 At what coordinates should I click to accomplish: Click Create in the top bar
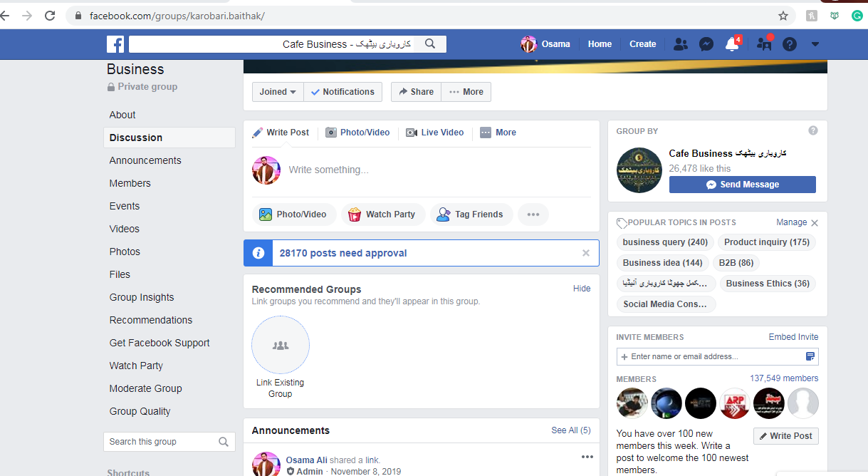[642, 44]
